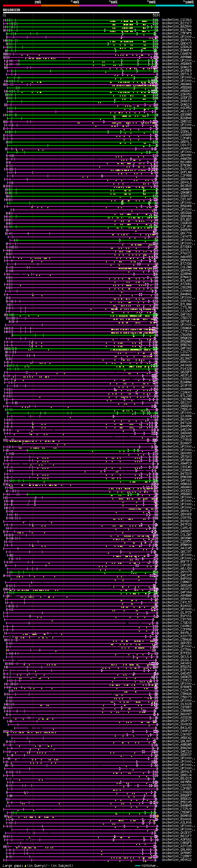Select label UniRef100_A5DD68
The height and width of the screenshot is (868, 197).
pyautogui.click(x=177, y=88)
